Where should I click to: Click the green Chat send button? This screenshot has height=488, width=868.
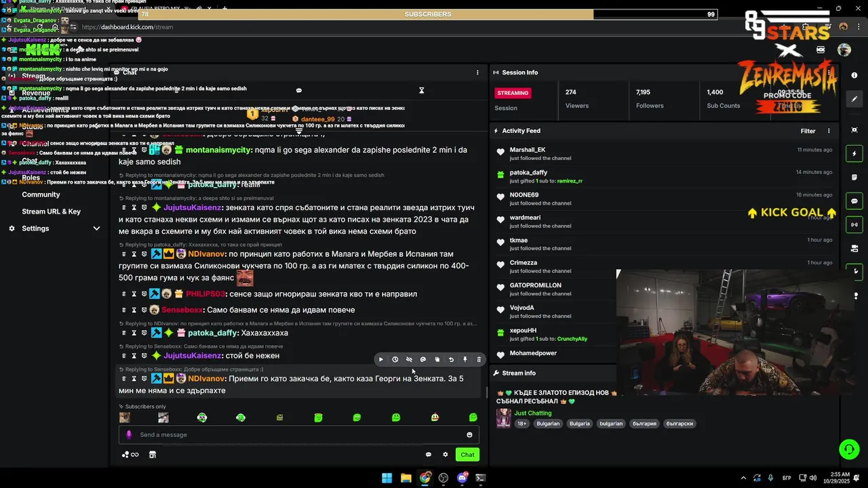467,455
